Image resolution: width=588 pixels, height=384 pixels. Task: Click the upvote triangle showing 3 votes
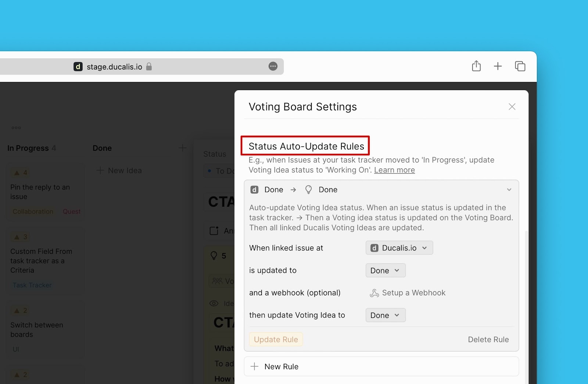[17, 237]
